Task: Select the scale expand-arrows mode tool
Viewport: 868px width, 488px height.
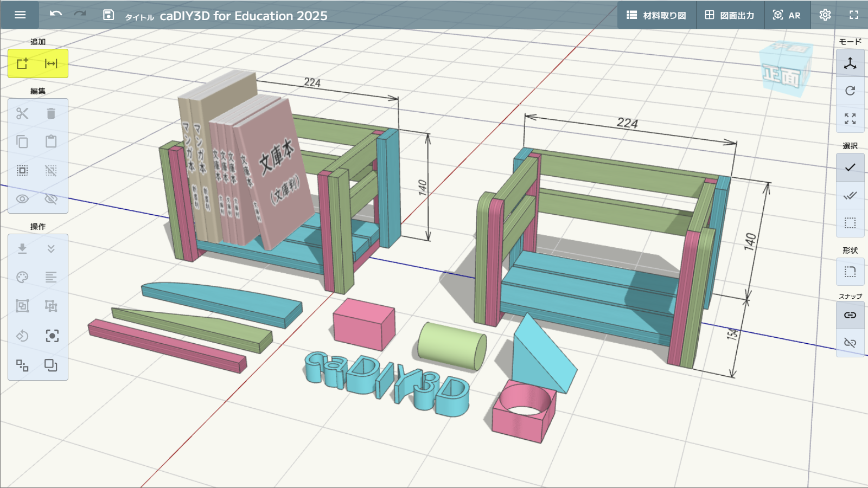Action: point(850,119)
